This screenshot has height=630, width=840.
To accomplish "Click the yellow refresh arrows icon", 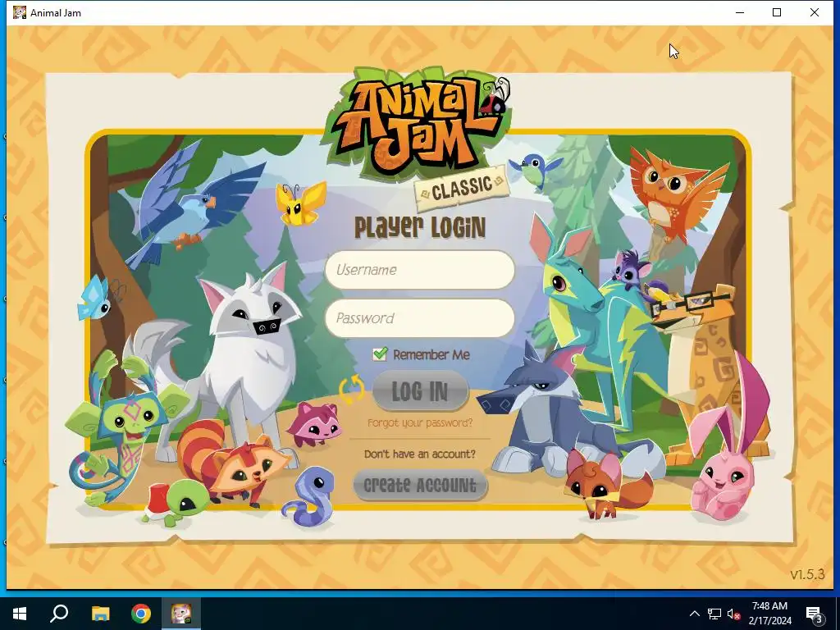I will (x=351, y=390).
